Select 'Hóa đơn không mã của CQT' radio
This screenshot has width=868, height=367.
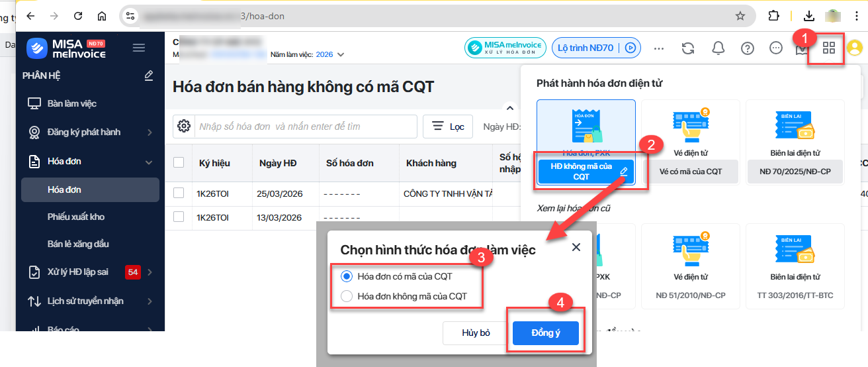347,296
